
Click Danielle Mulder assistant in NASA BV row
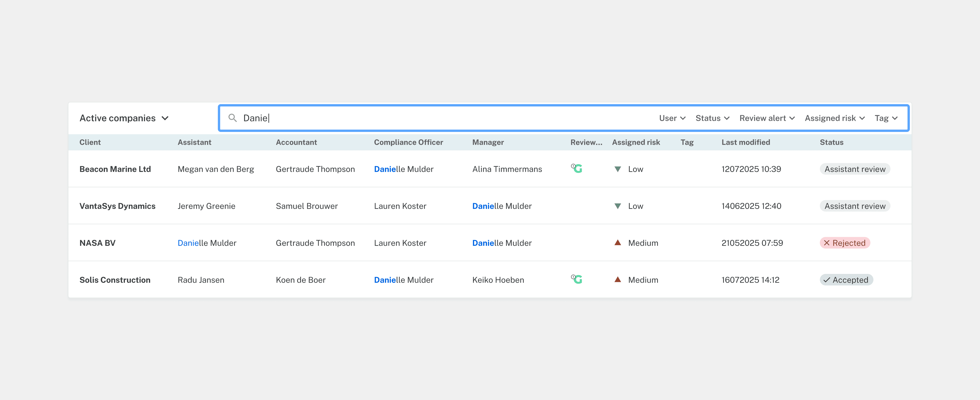pos(207,243)
